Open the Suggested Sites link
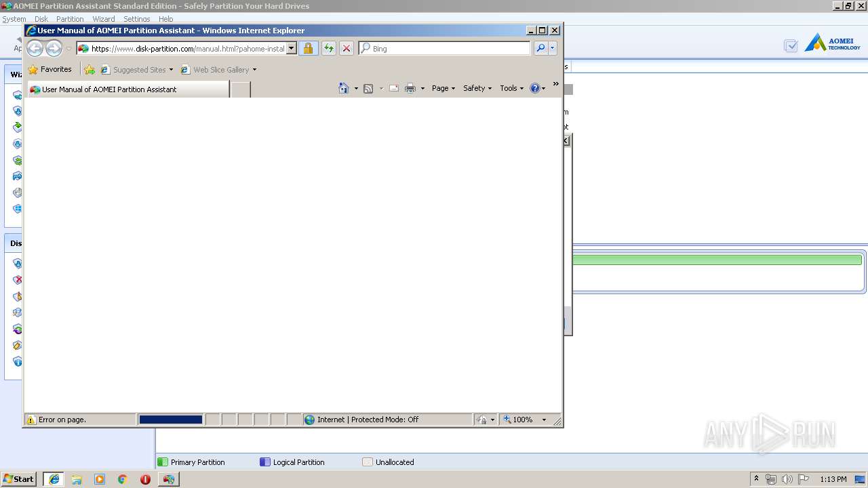This screenshot has width=868, height=488. pos(136,70)
